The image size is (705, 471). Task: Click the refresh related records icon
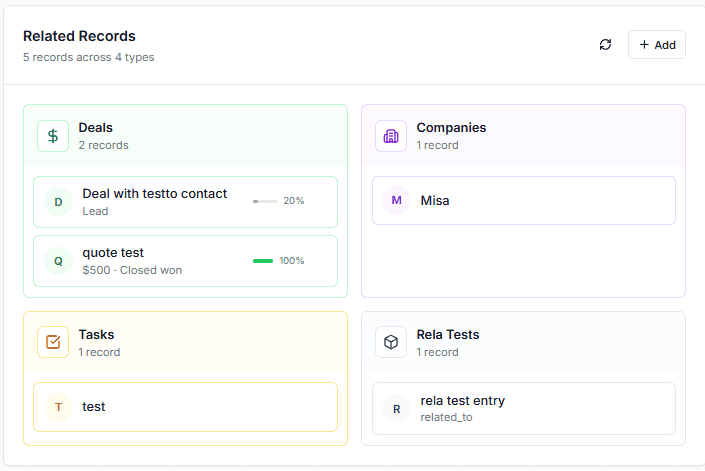click(605, 45)
